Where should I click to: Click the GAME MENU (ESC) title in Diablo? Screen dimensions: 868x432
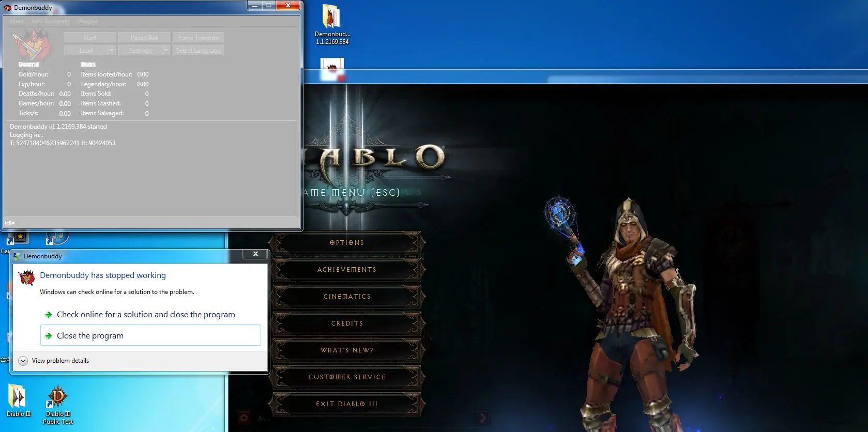[x=353, y=192]
